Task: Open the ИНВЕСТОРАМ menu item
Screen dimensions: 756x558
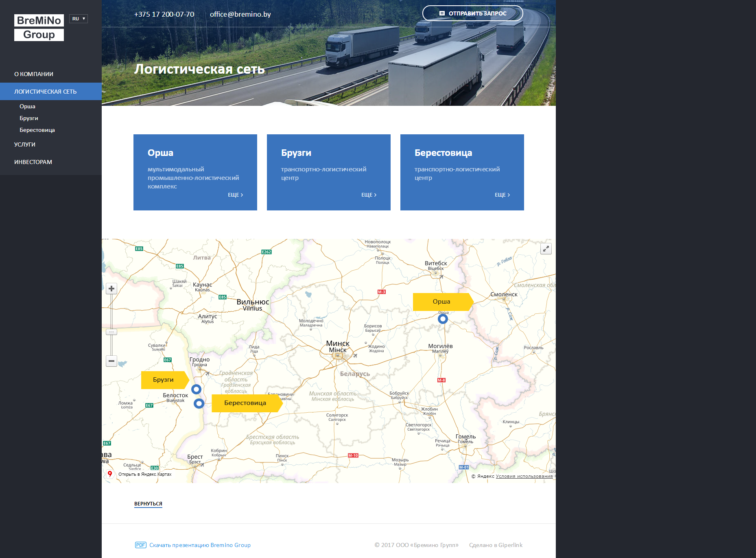Action: point(33,162)
